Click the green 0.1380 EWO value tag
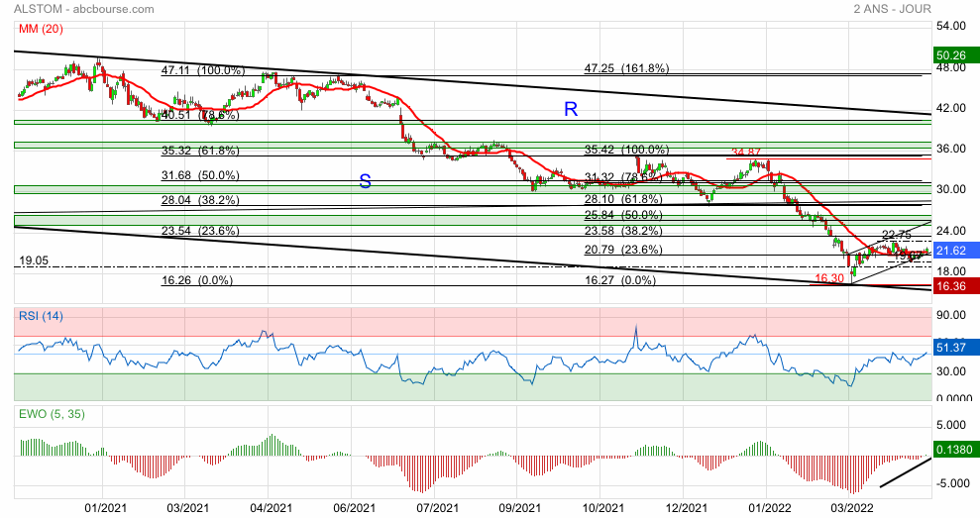 click(x=955, y=451)
